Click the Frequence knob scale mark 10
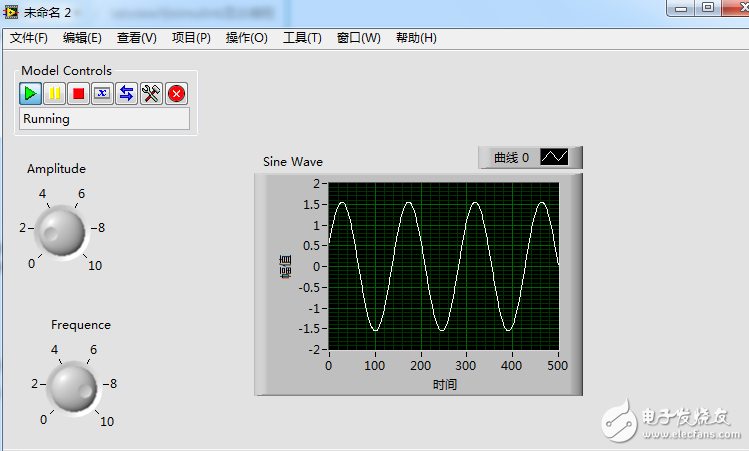749x451 pixels. pos(107,421)
